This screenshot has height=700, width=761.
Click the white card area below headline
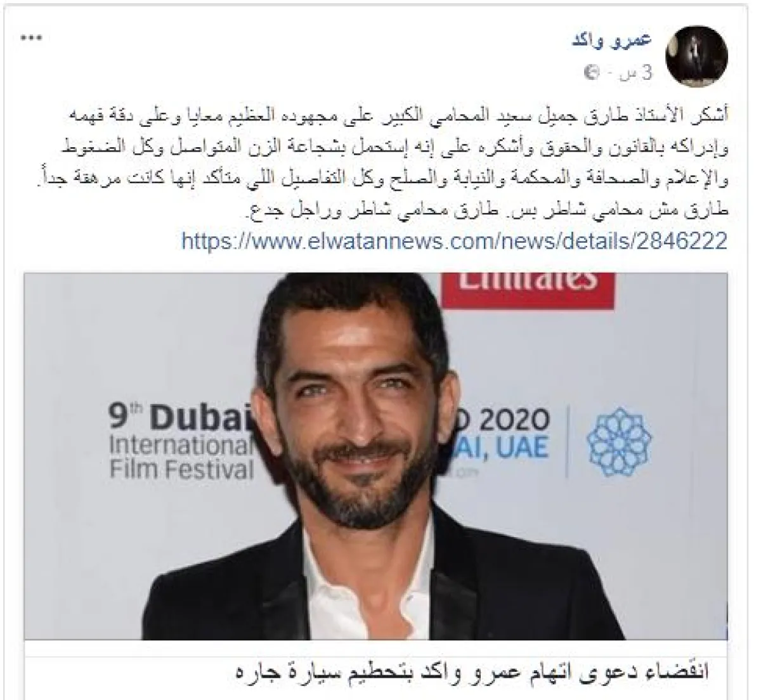(377, 694)
